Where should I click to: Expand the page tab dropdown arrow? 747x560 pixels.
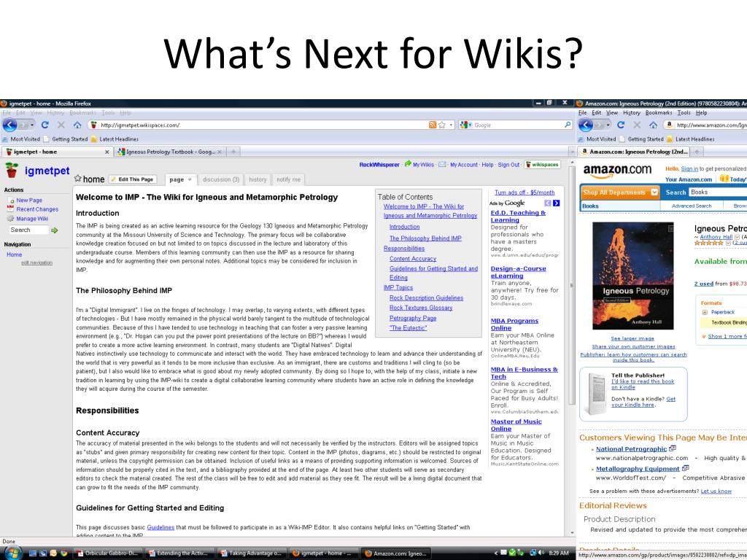(x=190, y=179)
